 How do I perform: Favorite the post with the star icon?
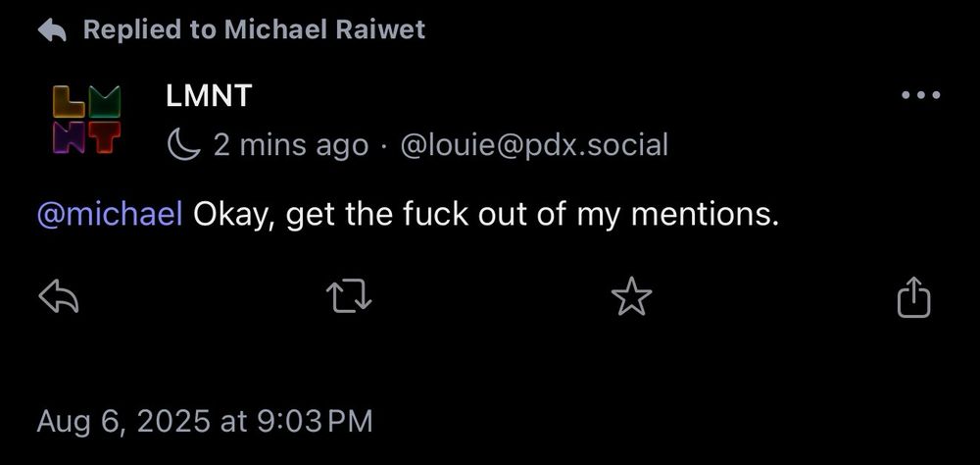(631, 296)
